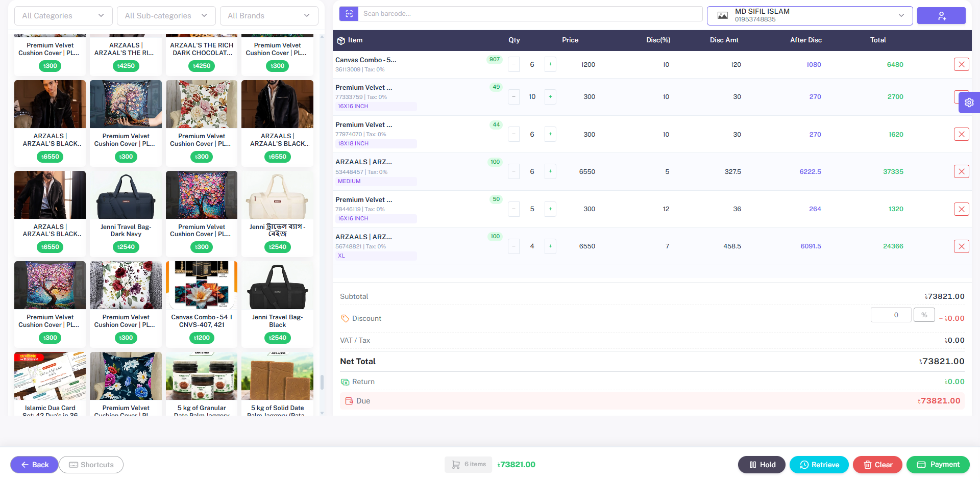The width and height of the screenshot is (980, 482).
Task: Remove the ARZAALS MEDIUM item row
Action: (962, 171)
